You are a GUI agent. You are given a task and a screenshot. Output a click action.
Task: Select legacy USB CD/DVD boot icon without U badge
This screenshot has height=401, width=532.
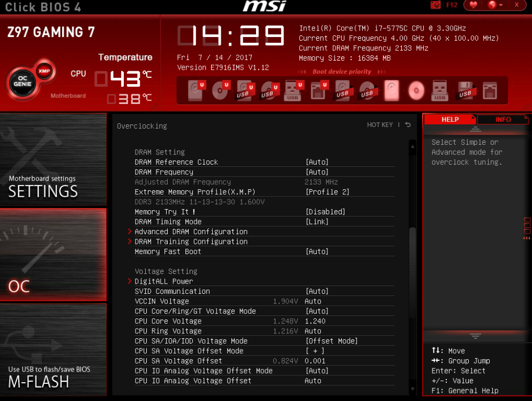pos(367,90)
